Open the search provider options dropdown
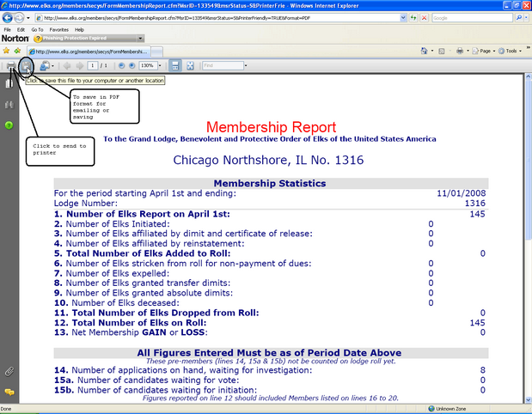This screenshot has width=532, height=414. 526,18
